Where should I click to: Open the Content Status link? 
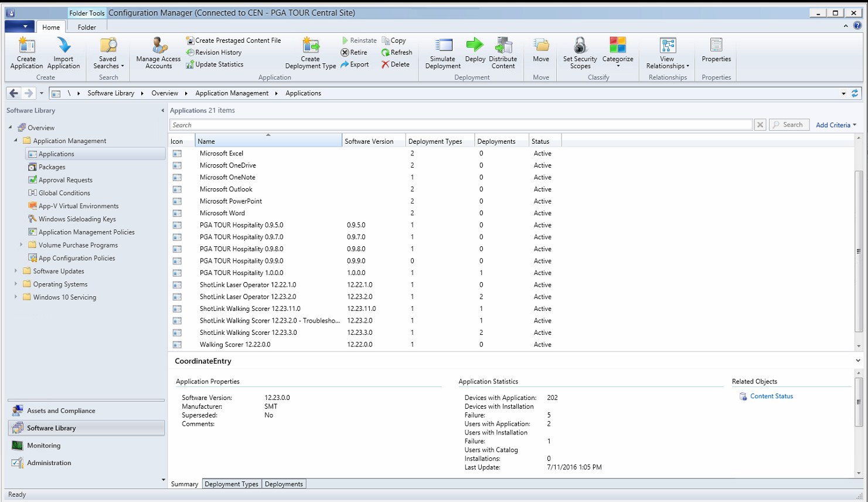[x=771, y=396]
